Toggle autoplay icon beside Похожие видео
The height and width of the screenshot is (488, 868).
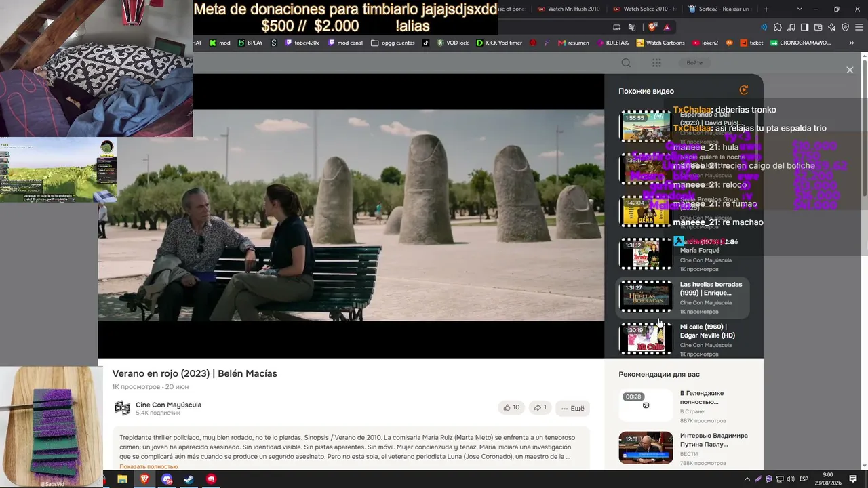tap(744, 90)
